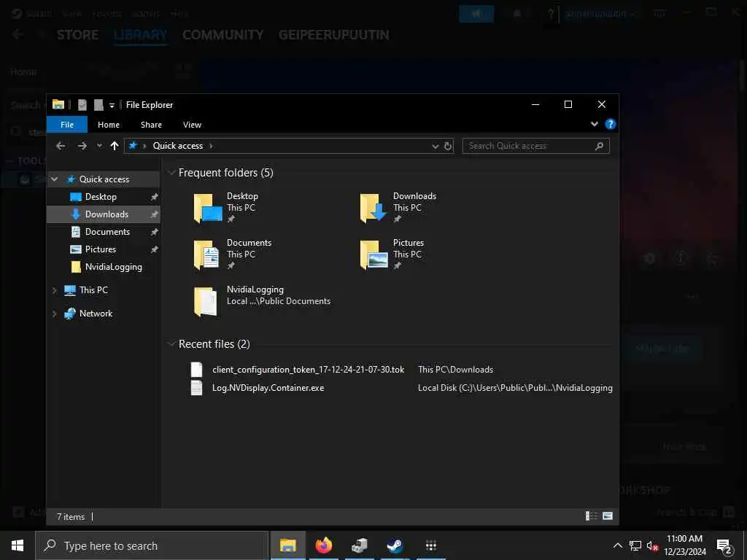The height and width of the screenshot is (560, 747).
Task: Open the network status tray icon
Action: 635,545
